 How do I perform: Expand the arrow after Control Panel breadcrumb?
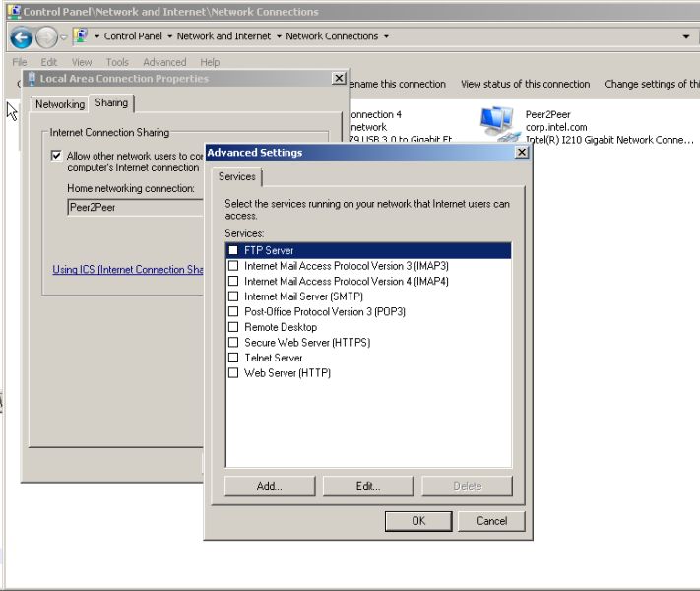coord(169,36)
